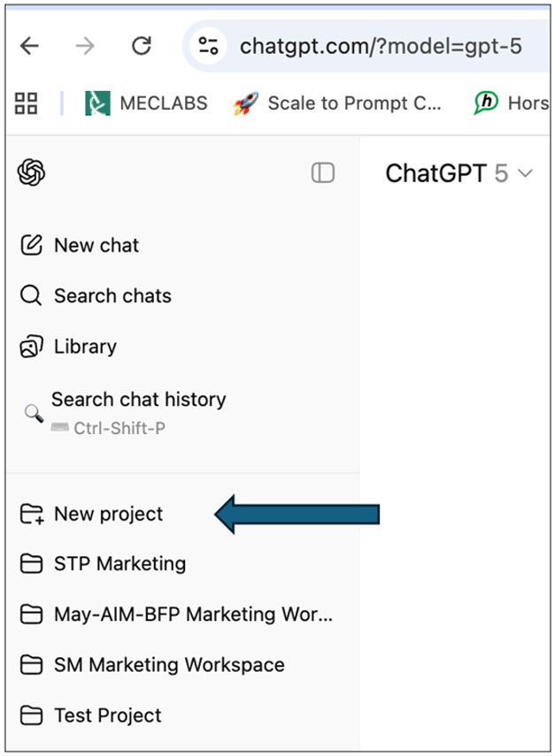Click the New project folder-plus icon
Viewport: 554px width, 756px height.
pyautogui.click(x=32, y=514)
